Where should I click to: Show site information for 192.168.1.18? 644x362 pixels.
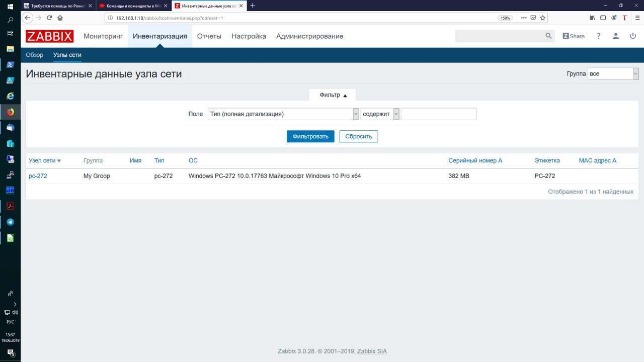click(110, 18)
